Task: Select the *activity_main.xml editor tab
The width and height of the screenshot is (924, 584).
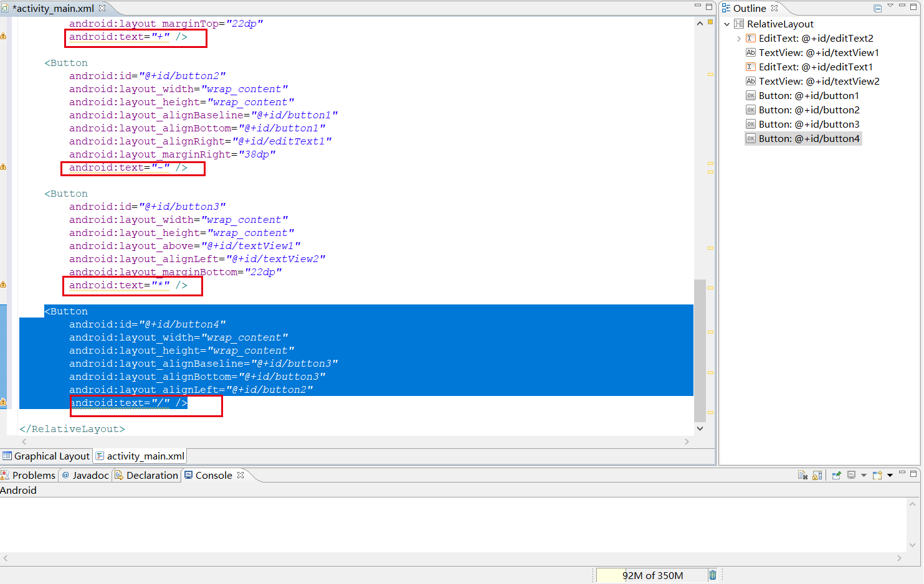Action: pos(53,9)
